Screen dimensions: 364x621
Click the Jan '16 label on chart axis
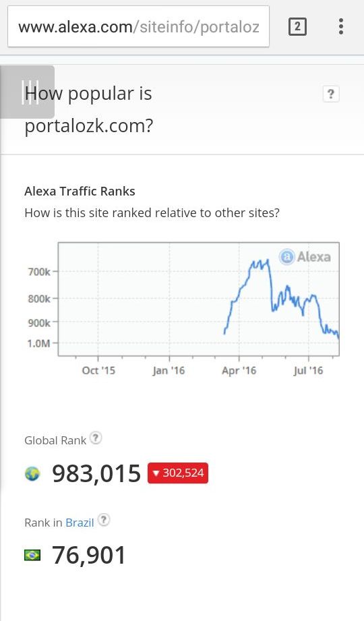(x=169, y=371)
